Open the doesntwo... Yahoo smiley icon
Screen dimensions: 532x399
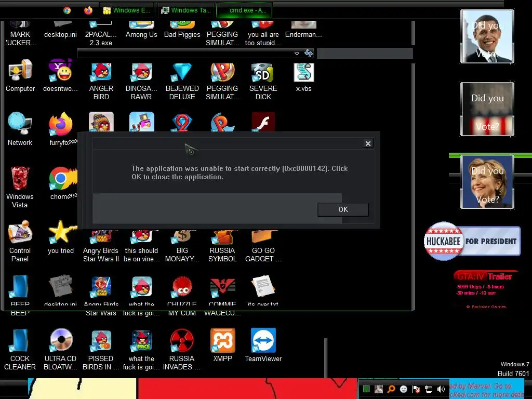pos(60,76)
